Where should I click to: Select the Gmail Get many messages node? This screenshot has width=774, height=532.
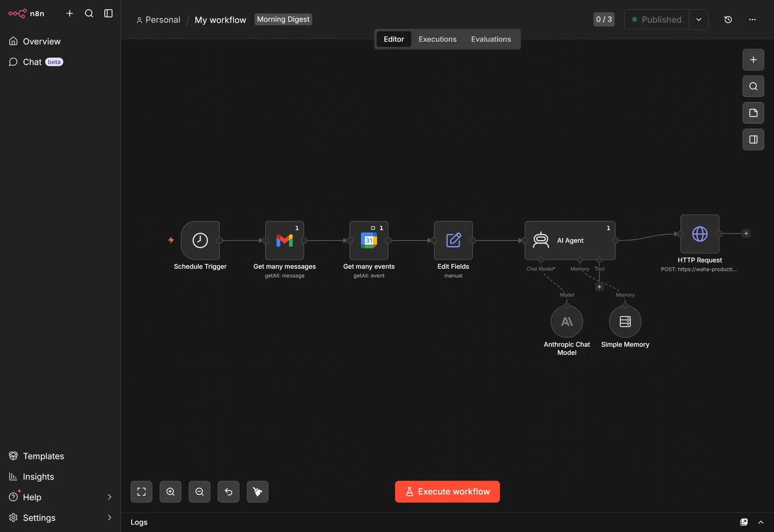285,240
